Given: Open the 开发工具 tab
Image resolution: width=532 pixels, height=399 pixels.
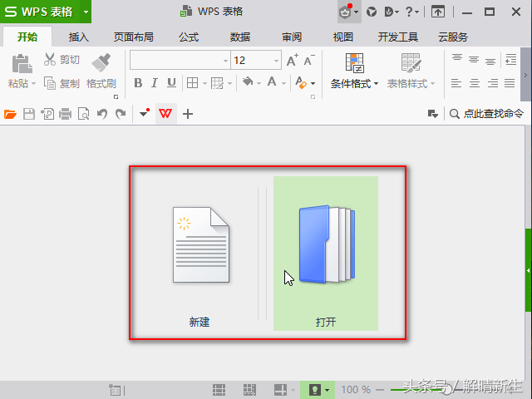Looking at the screenshot, I should tap(398, 37).
